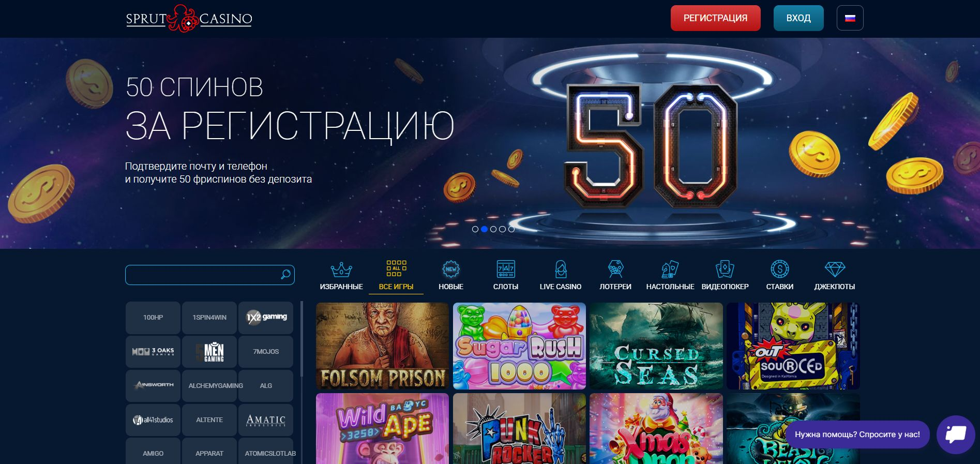Screen dimensions: 980x464
Task: Click the red Регистрация button
Action: coord(716,18)
